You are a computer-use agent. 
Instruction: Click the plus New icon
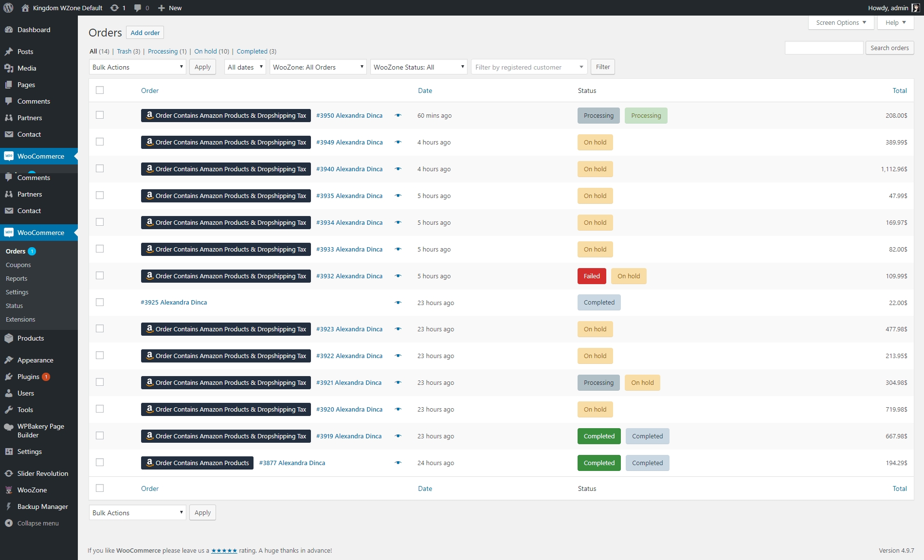point(162,8)
